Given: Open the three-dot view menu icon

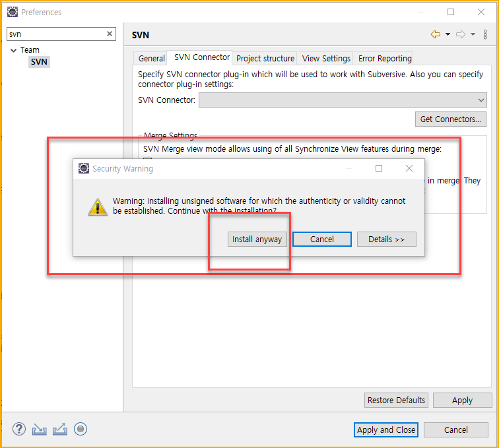Looking at the screenshot, I should coord(485,34).
